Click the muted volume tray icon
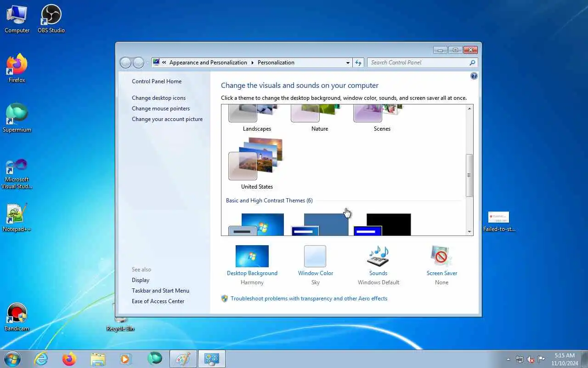 tap(531, 359)
